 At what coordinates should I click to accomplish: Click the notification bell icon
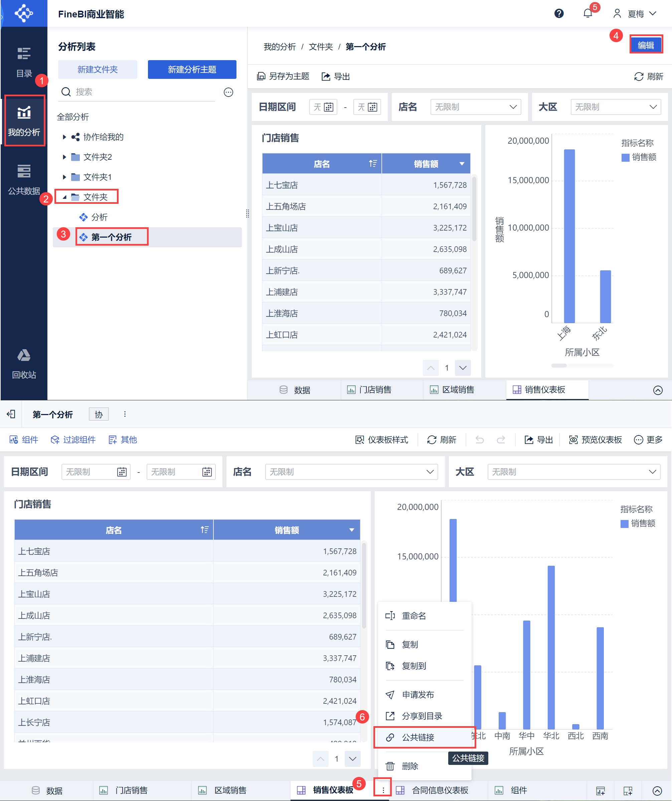click(587, 14)
